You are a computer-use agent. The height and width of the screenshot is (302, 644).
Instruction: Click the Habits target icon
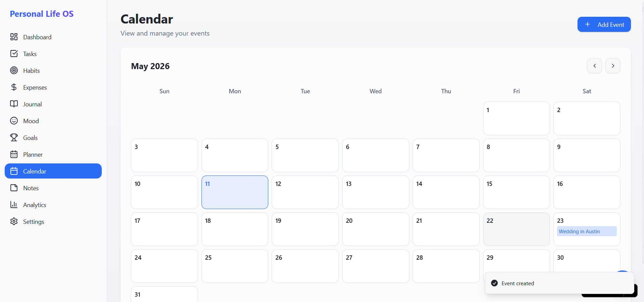pyautogui.click(x=14, y=70)
